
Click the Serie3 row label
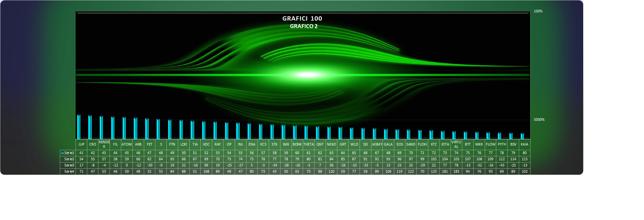pos(69,165)
